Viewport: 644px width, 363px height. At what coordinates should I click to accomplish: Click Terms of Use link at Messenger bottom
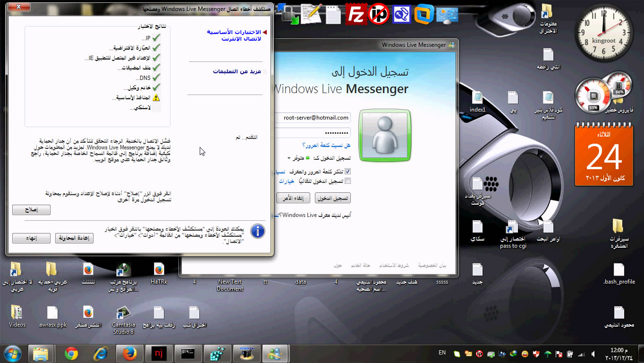click(394, 266)
